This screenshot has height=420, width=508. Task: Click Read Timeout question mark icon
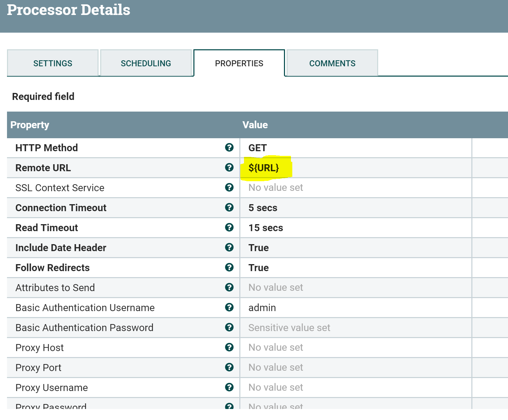click(x=229, y=227)
